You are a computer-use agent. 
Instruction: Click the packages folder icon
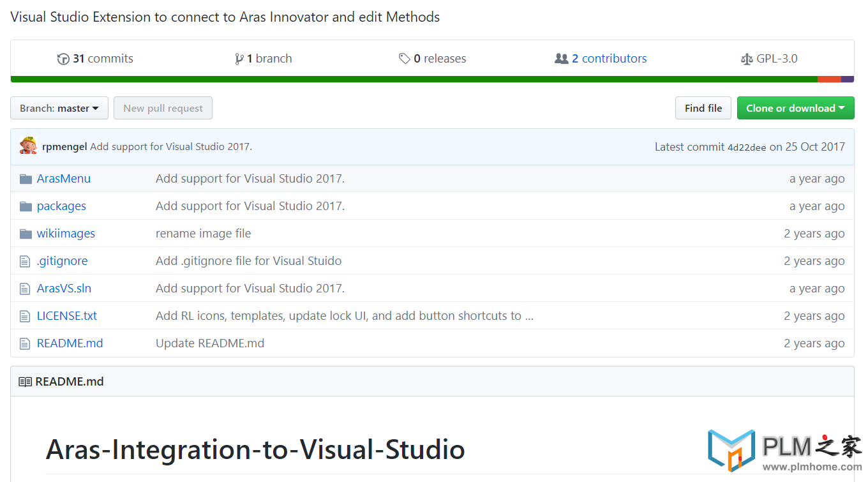pos(26,206)
